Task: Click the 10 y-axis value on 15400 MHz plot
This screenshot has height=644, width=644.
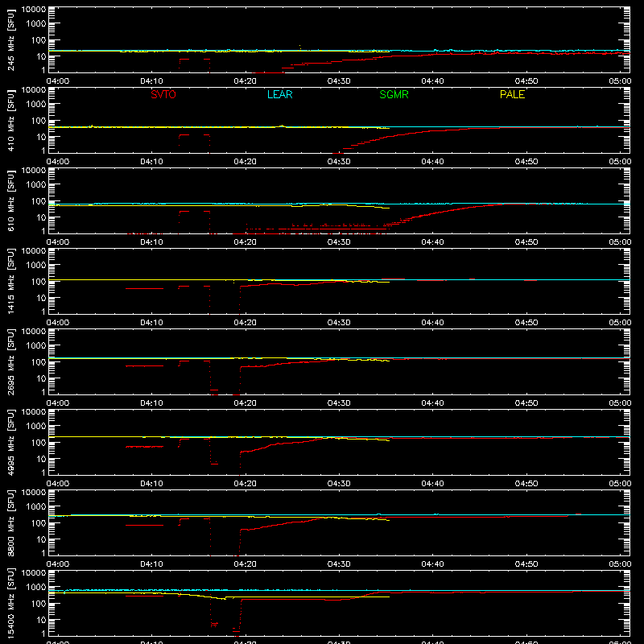Action: pos(41,620)
